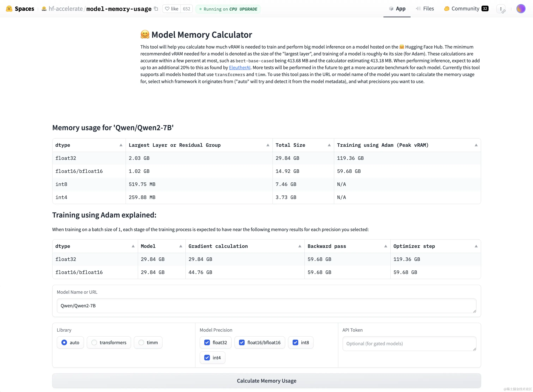Sort by Training using Adam column arrow

476,145
